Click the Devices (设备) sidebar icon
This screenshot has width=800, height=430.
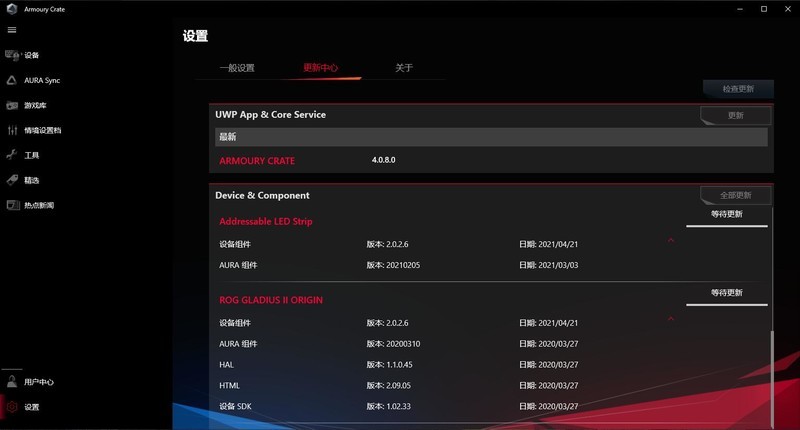point(12,55)
